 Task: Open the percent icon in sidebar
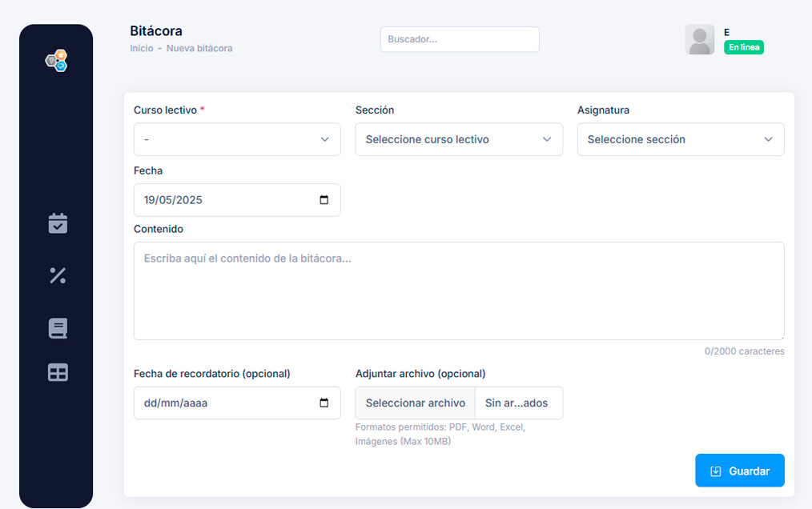tap(58, 275)
